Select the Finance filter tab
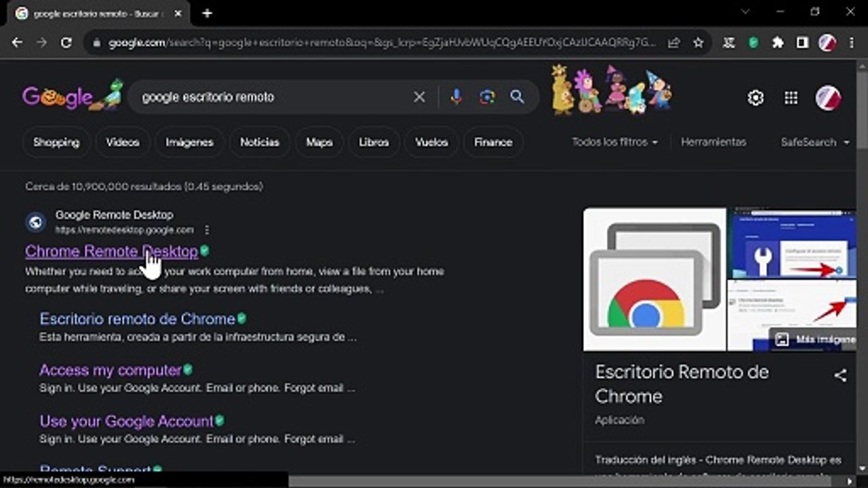This screenshot has height=488, width=868. 493,142
